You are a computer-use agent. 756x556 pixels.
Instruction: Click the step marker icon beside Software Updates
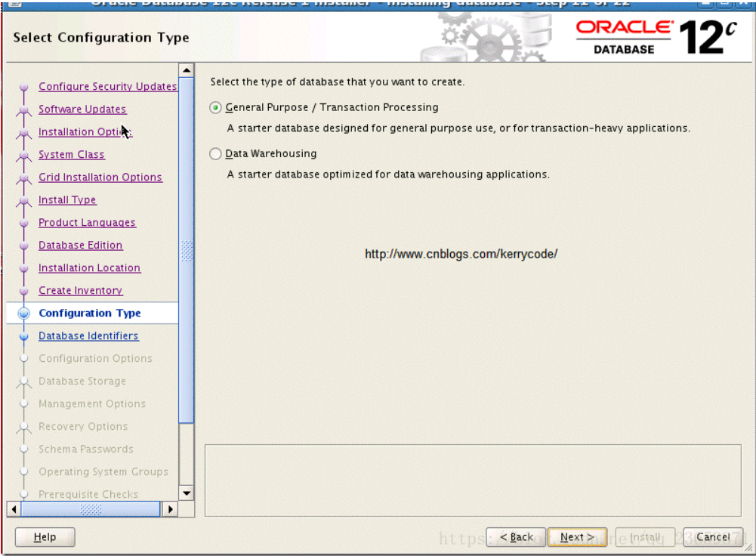(x=23, y=110)
